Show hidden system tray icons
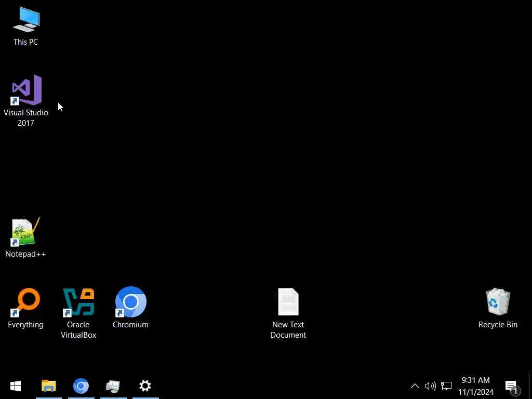Screen dimensions: 532x399 click(415, 386)
